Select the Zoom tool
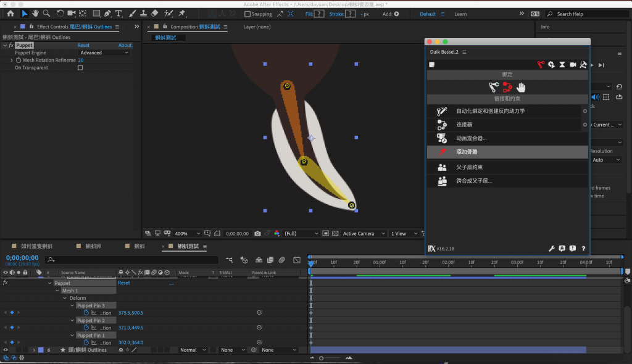This screenshot has height=364, width=632. click(47, 14)
